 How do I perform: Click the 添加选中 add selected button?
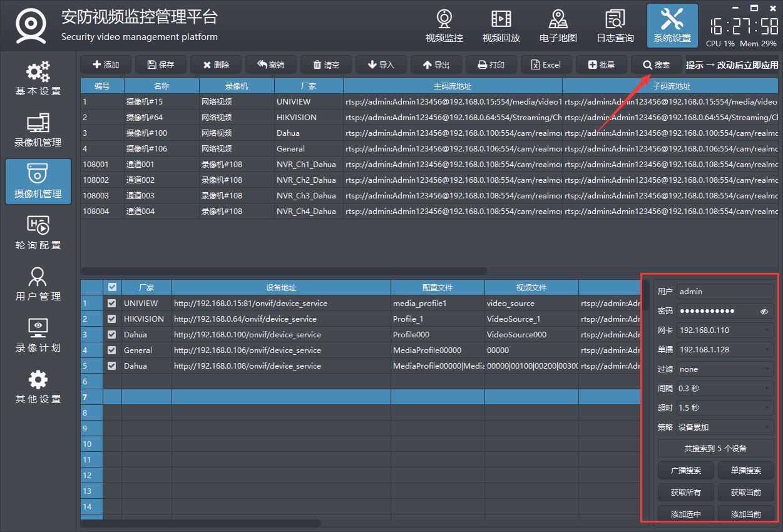pyautogui.click(x=685, y=514)
